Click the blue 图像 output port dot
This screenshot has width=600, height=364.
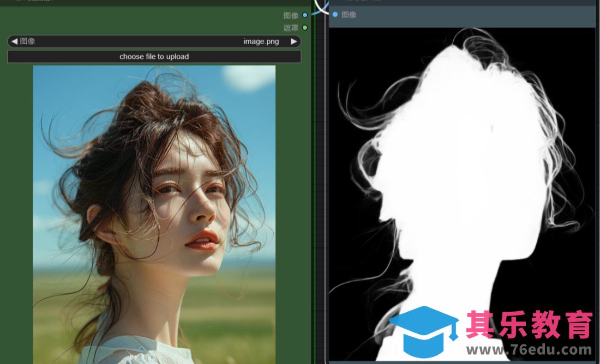click(305, 15)
